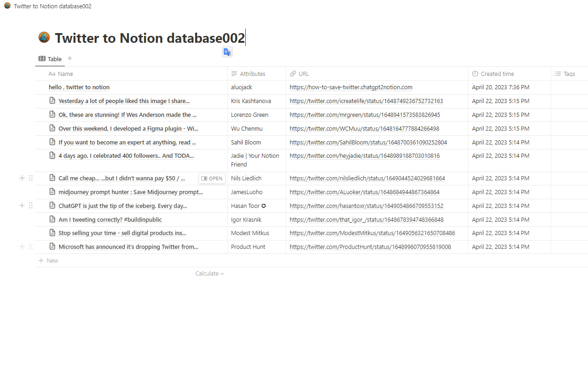Click page icon of midjourney prompt hunter row
Screen dimensions: 588x368
click(x=52, y=192)
